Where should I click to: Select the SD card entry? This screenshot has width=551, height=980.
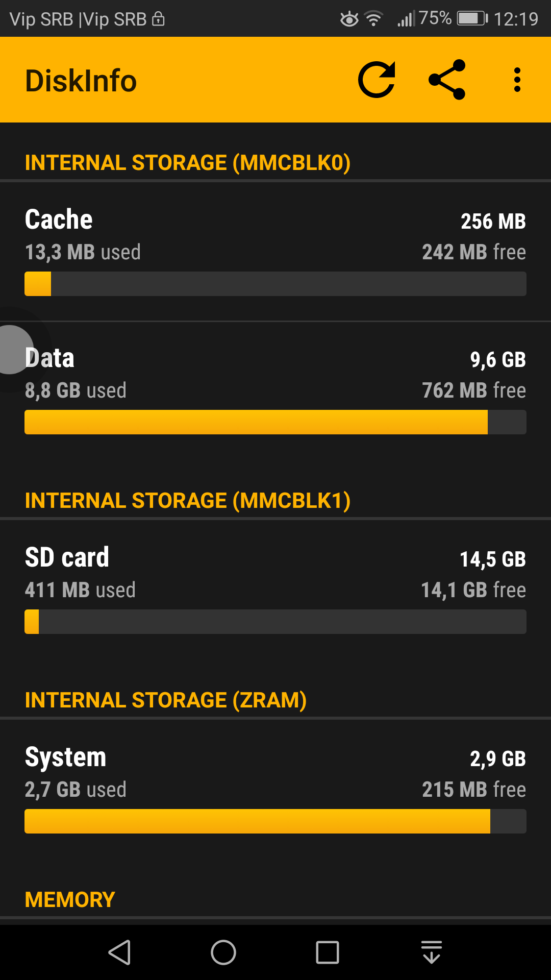tap(275, 574)
